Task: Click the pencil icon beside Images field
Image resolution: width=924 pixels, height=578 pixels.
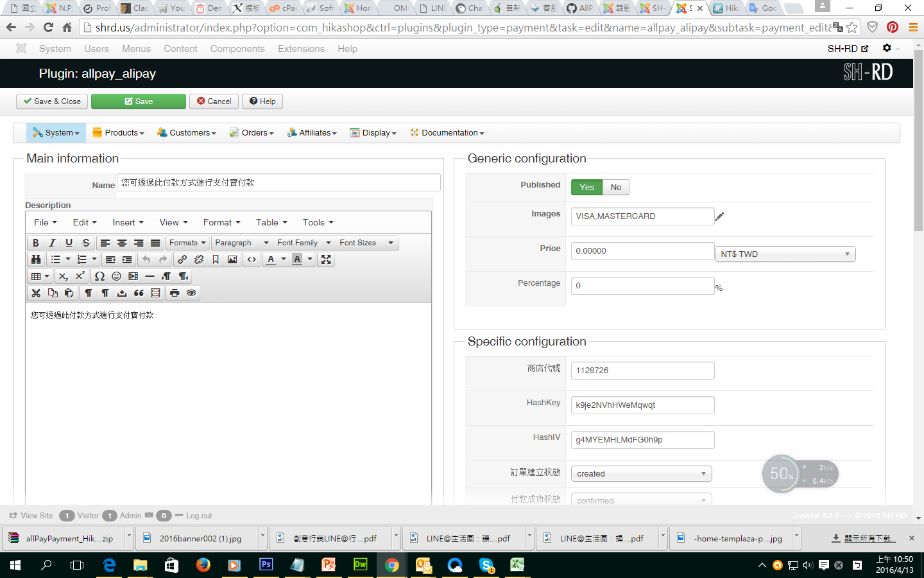Action: tap(720, 216)
